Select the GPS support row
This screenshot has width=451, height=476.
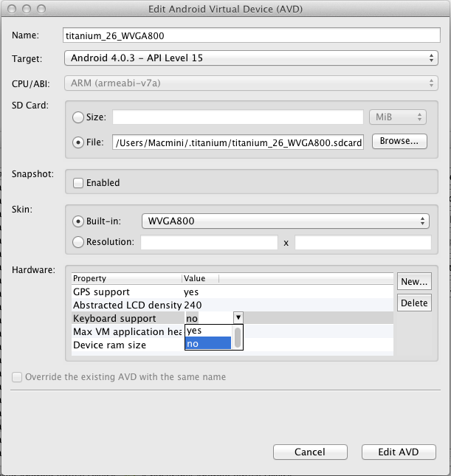click(x=233, y=292)
